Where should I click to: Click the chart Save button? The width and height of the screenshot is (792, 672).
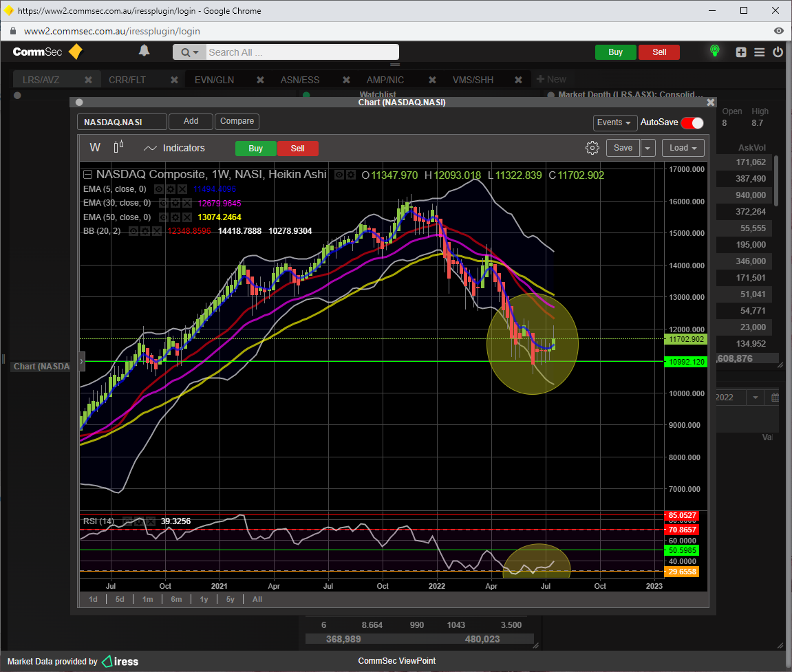[x=623, y=148]
